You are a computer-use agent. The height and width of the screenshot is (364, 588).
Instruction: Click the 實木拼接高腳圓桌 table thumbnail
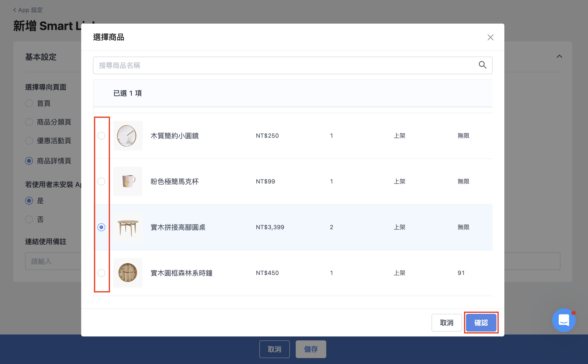128,227
